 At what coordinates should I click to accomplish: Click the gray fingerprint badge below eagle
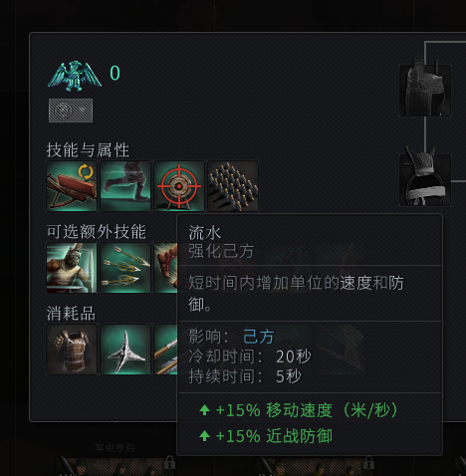pyautogui.click(x=71, y=111)
